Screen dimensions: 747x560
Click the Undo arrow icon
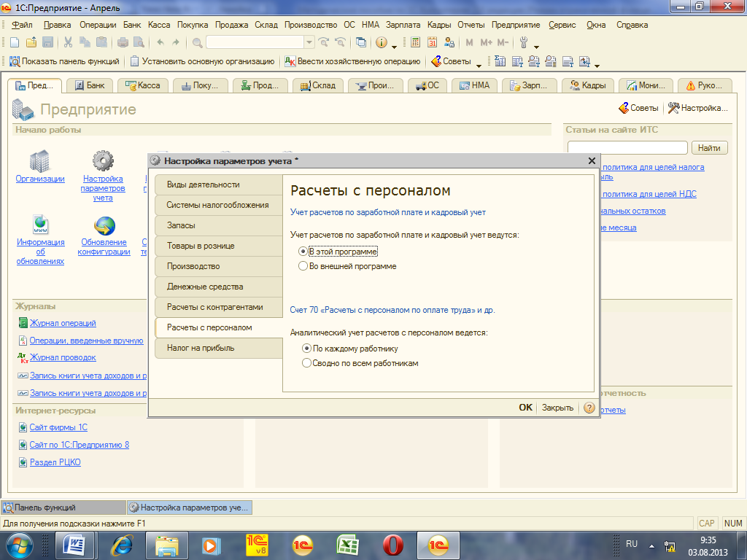[x=160, y=43]
